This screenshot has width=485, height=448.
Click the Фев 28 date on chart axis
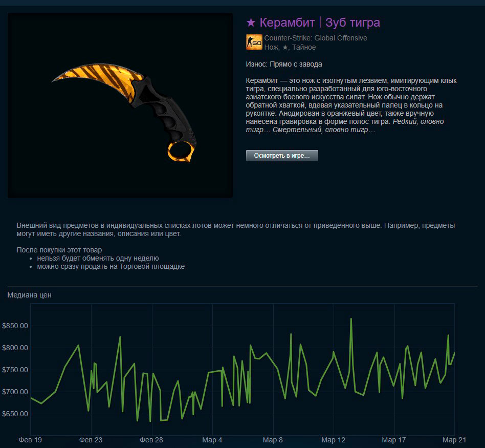tap(151, 440)
